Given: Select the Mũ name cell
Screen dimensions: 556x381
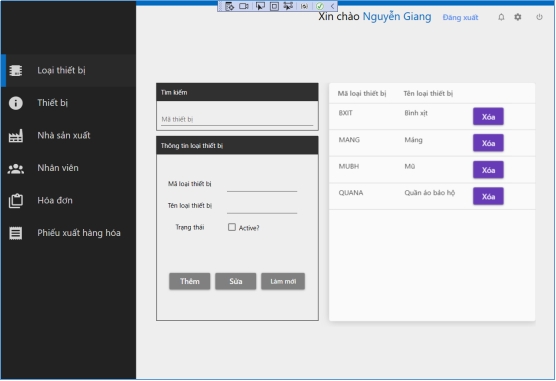Looking at the screenshot, I should point(410,166).
